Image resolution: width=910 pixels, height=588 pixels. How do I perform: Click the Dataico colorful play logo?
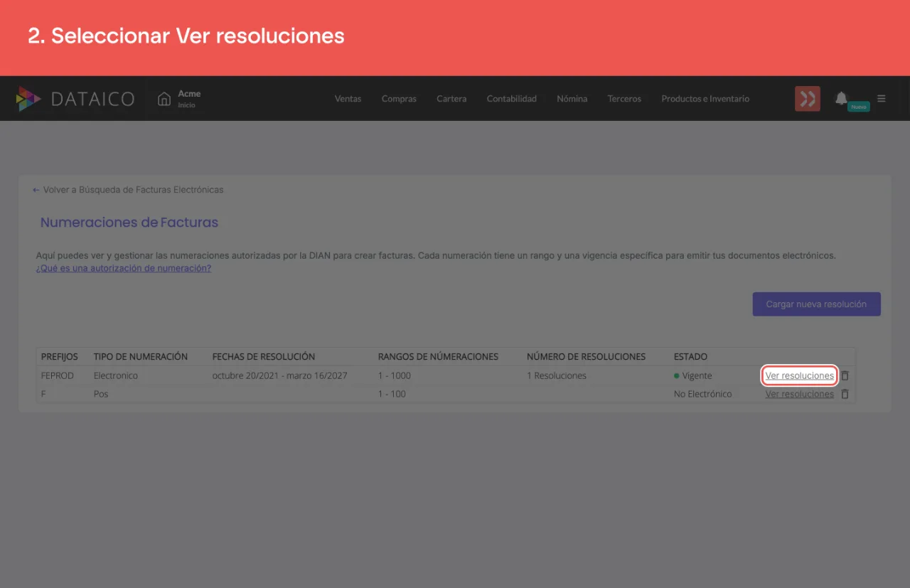28,99
